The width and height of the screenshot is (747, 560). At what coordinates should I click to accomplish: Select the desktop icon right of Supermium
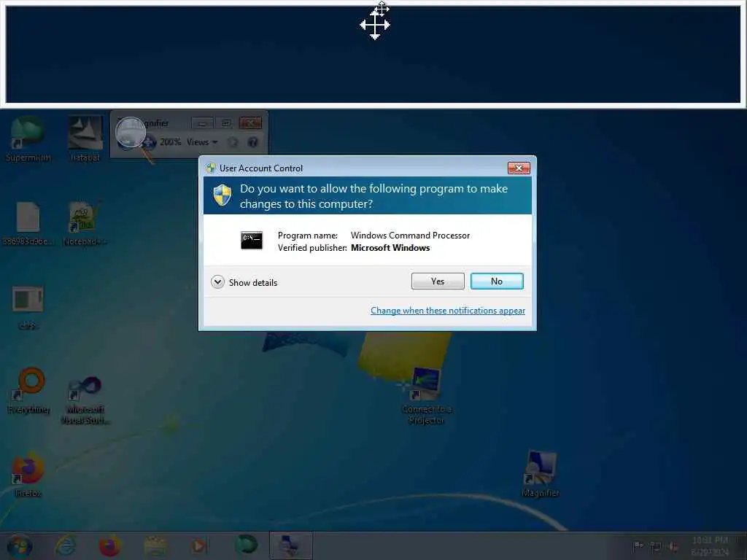[85, 138]
